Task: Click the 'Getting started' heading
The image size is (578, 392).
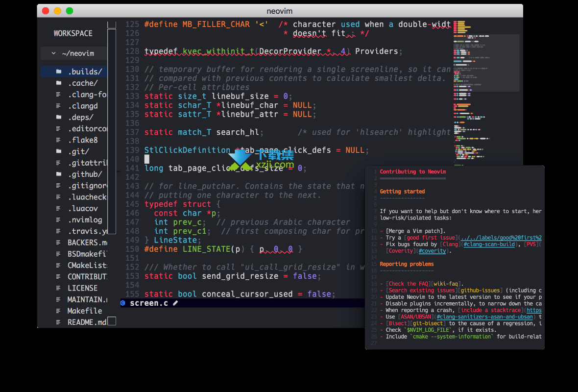Action: pyautogui.click(x=403, y=192)
